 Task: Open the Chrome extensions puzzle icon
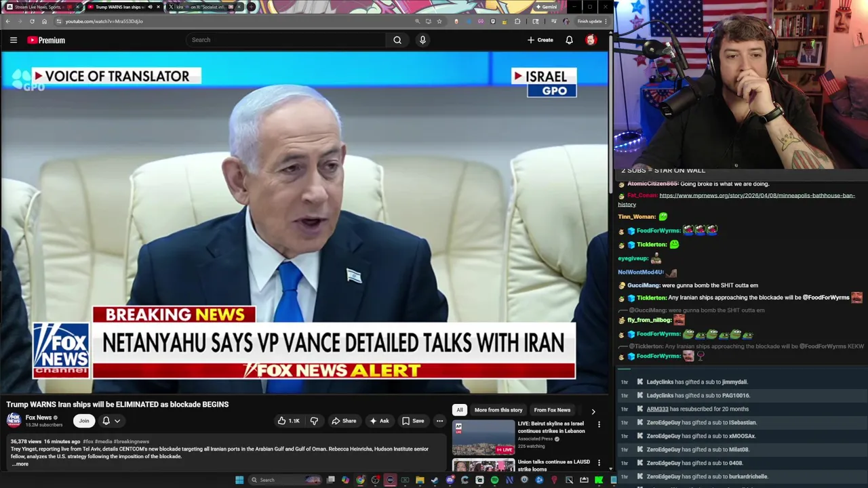tap(517, 21)
